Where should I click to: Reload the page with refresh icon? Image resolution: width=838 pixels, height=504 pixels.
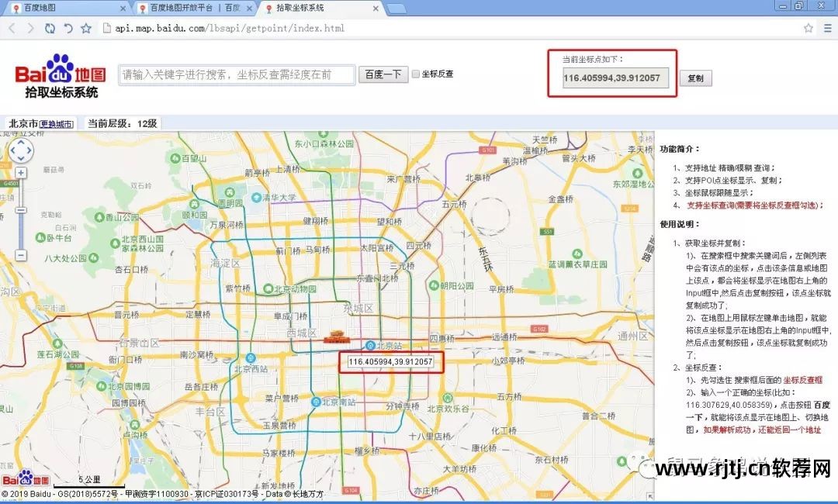tap(50, 28)
